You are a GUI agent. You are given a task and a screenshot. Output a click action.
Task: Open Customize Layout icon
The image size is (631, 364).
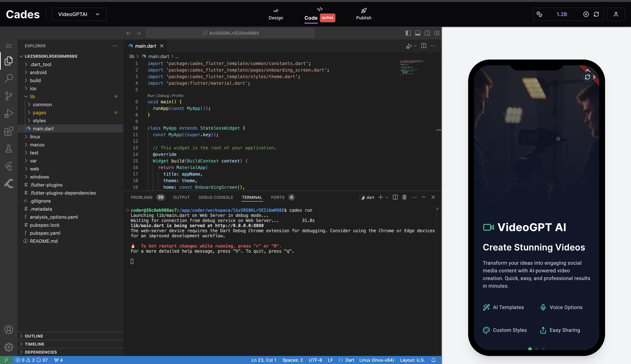[437, 33]
